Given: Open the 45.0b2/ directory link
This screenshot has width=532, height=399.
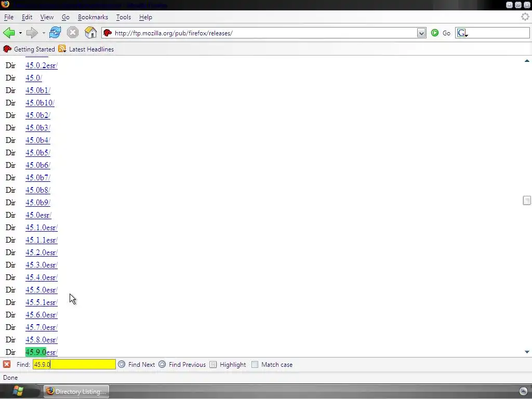Looking at the screenshot, I should (37, 115).
